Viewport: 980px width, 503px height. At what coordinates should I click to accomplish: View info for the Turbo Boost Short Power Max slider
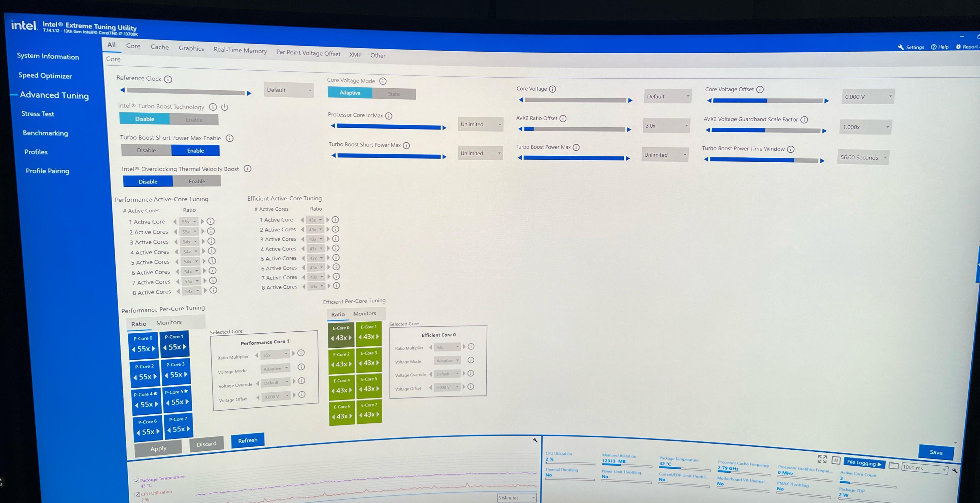[406, 145]
